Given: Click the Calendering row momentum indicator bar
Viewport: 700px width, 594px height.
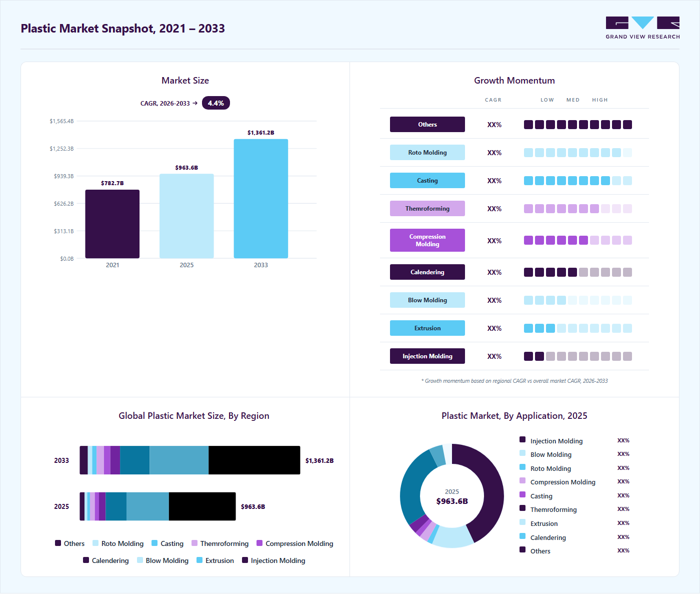Looking at the screenshot, I should pos(578,272).
